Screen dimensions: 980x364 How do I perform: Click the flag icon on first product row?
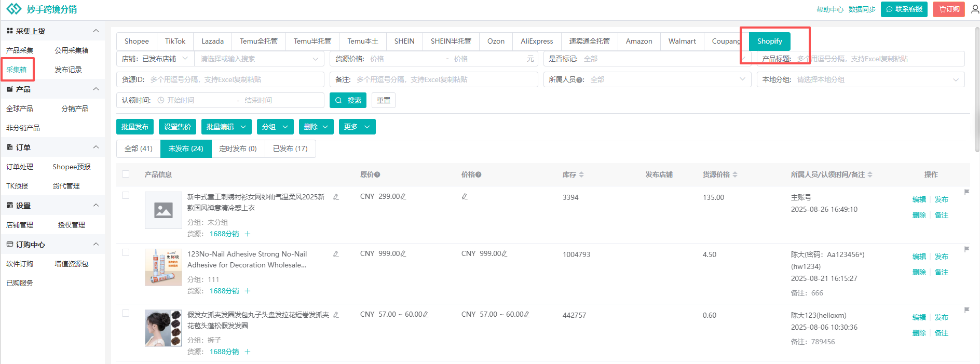pos(967,192)
